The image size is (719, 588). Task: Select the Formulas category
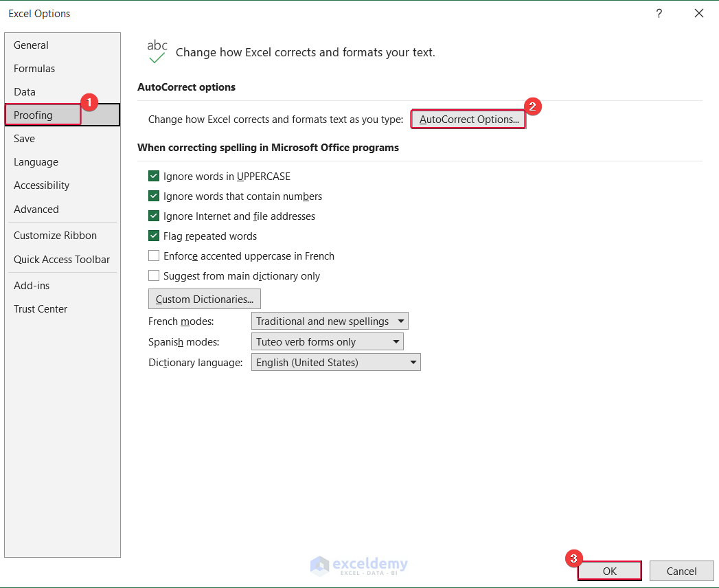point(34,68)
